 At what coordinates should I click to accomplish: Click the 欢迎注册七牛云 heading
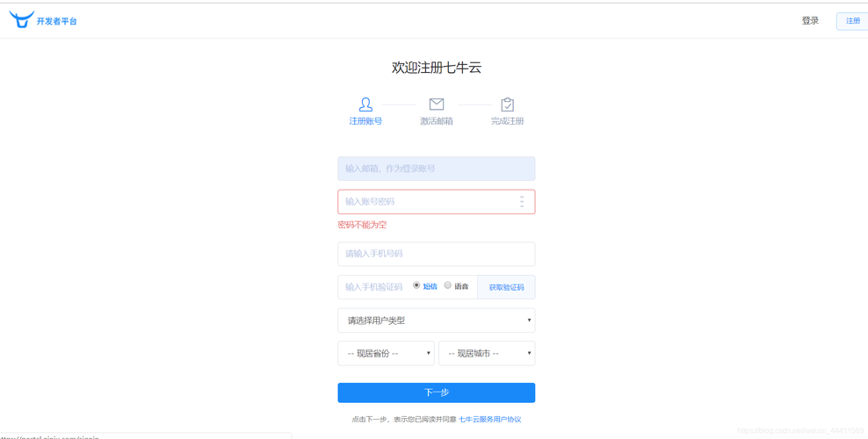(437, 68)
